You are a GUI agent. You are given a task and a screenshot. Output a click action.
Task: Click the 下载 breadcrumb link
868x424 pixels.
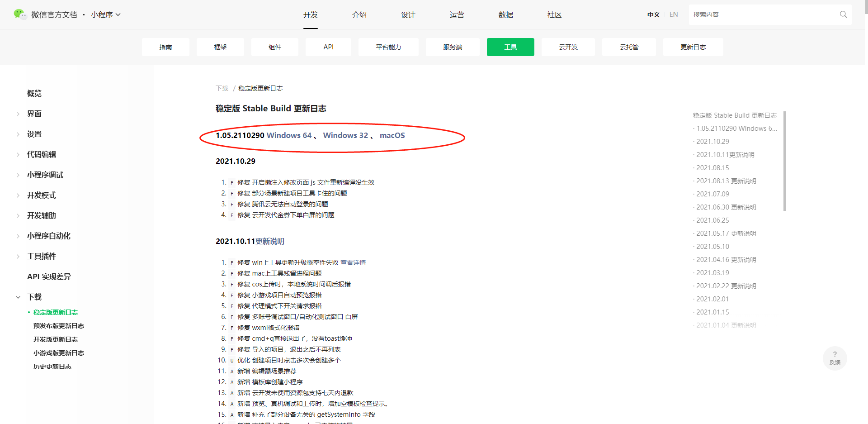[x=222, y=88]
